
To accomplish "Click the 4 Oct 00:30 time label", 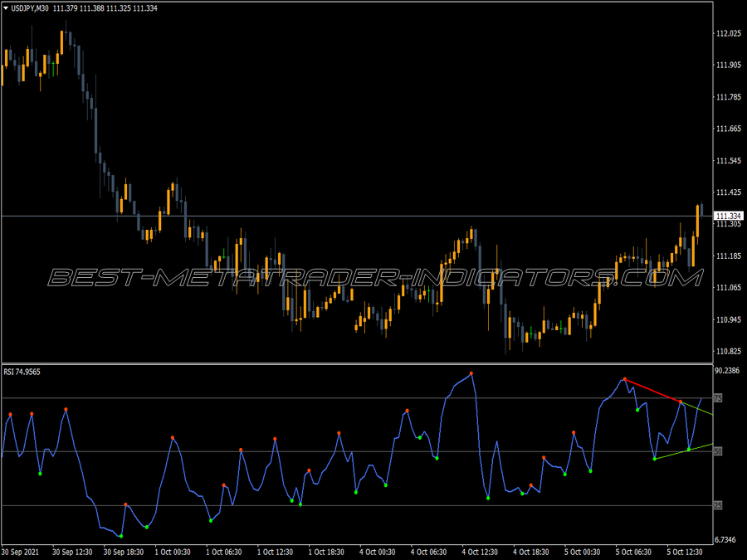I will (x=378, y=552).
